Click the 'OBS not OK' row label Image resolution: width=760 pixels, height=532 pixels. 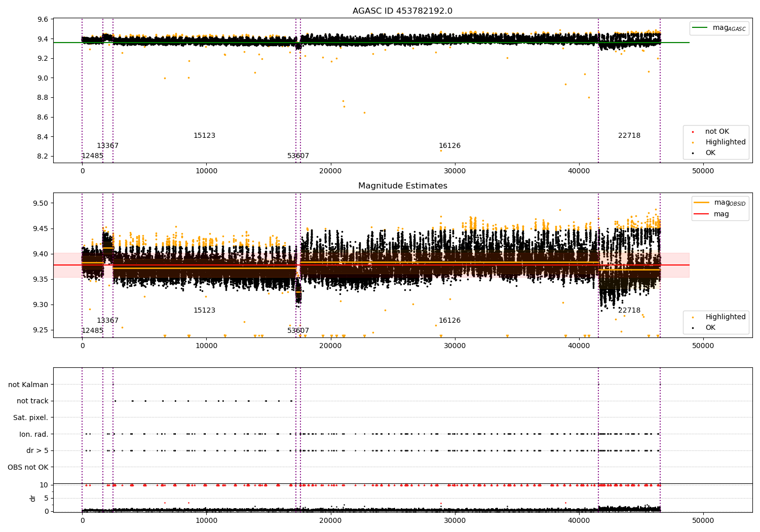pyautogui.click(x=28, y=467)
